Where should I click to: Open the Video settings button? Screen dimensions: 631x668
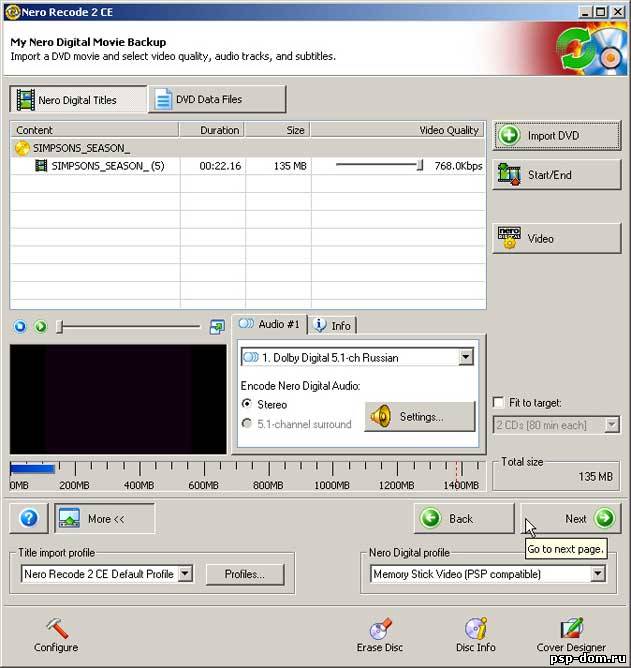[556, 239]
